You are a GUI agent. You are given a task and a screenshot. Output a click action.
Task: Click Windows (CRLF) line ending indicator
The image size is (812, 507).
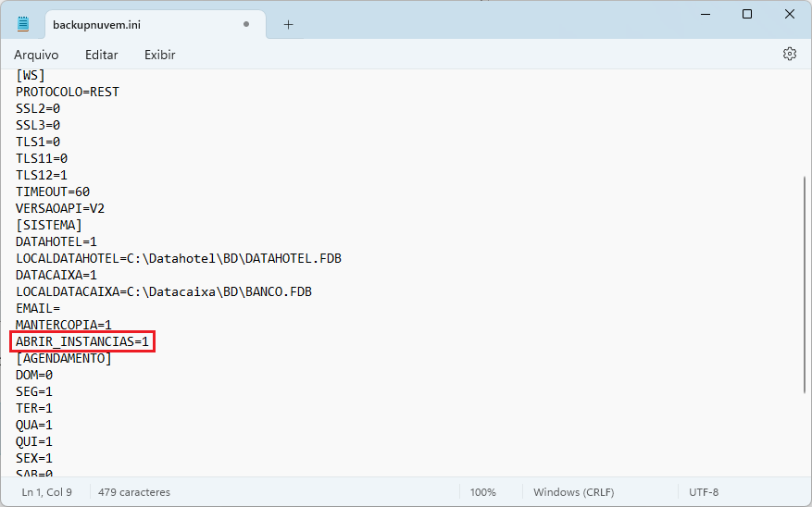click(574, 492)
